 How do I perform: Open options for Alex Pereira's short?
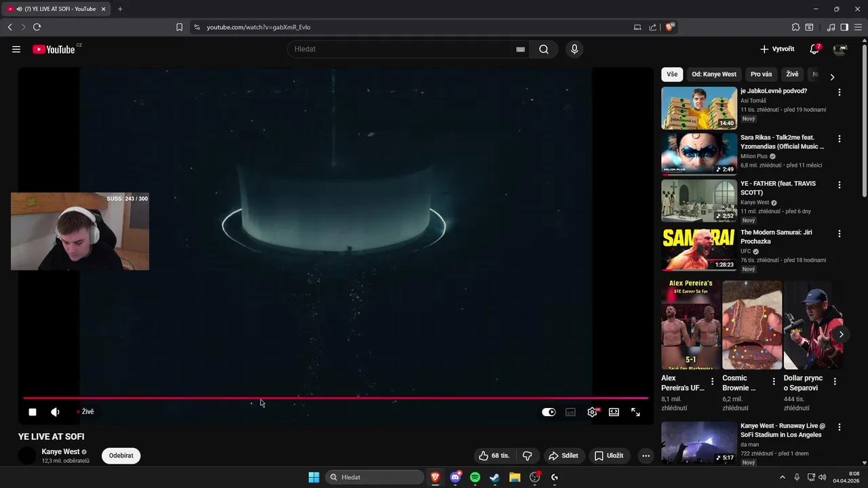tap(712, 382)
